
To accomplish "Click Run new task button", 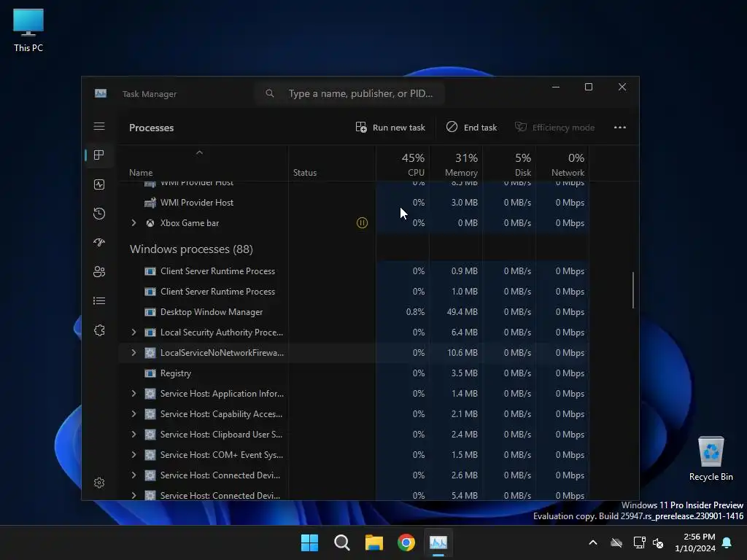I will tap(390, 127).
